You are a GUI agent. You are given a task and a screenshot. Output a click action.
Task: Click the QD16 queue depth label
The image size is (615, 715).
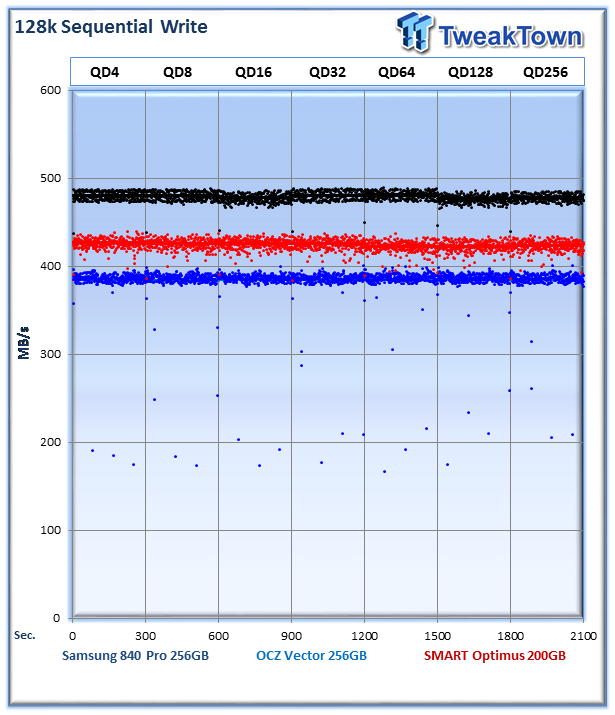253,72
